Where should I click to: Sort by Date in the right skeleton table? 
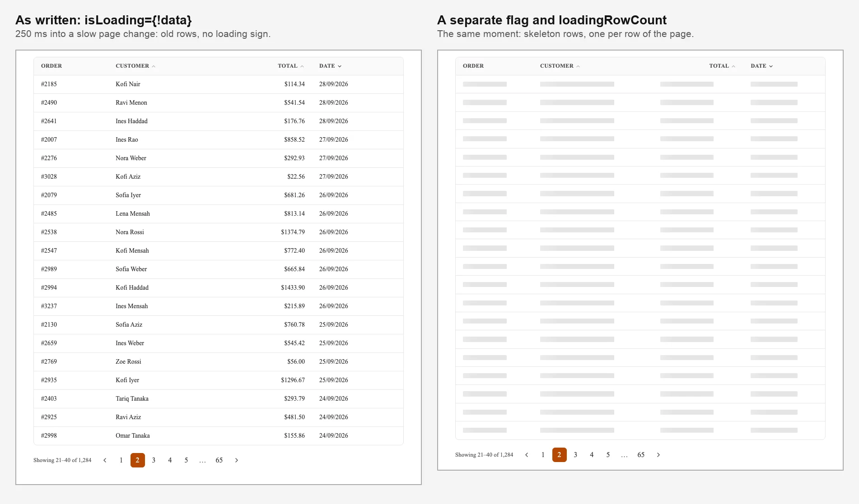click(762, 66)
